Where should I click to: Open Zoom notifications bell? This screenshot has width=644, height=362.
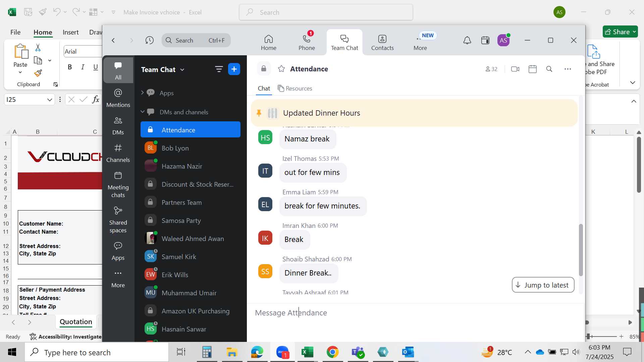pos(467,41)
